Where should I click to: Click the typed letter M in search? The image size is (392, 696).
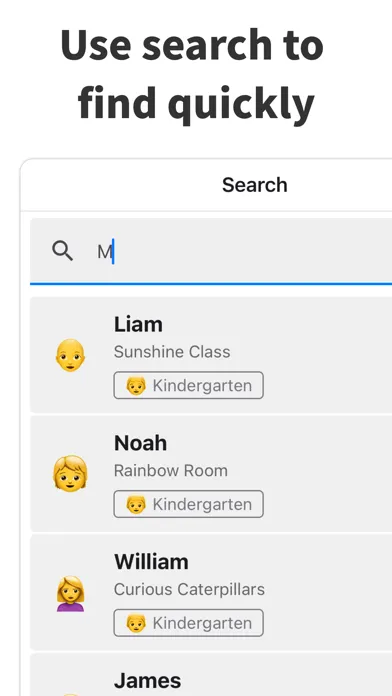coord(104,252)
